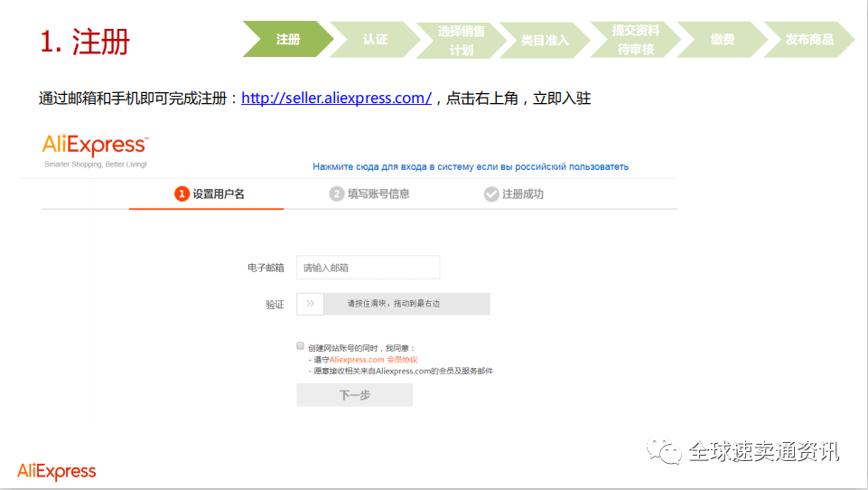Click the 1. 注册 heading
The width and height of the screenshot is (868, 490).
click(85, 42)
